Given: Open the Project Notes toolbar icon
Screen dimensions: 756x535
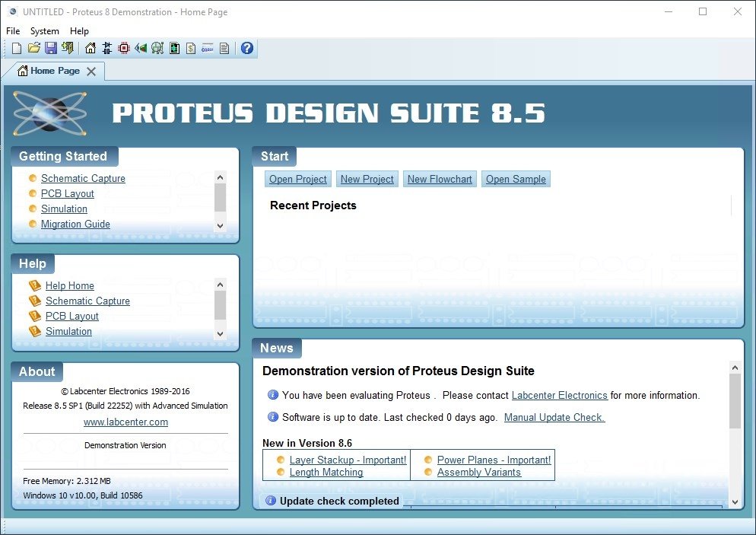Looking at the screenshot, I should [224, 48].
